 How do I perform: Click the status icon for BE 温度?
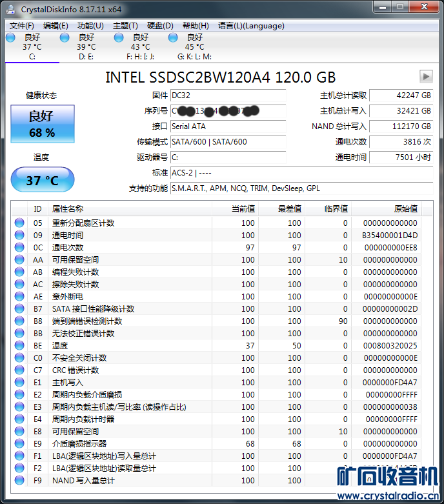[x=19, y=345]
